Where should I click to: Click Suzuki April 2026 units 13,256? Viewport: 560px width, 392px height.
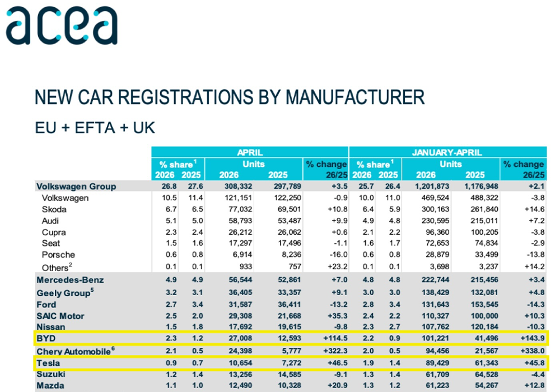pyautogui.click(x=240, y=374)
